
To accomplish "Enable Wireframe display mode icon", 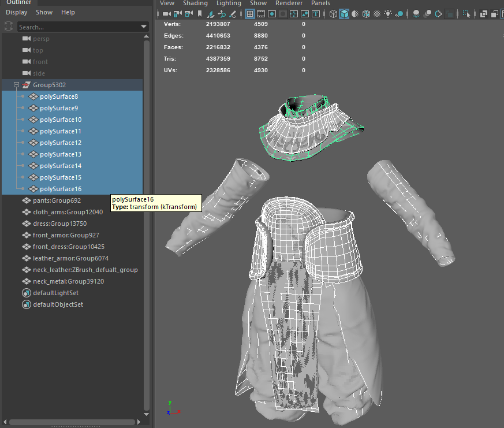I will click(x=333, y=14).
